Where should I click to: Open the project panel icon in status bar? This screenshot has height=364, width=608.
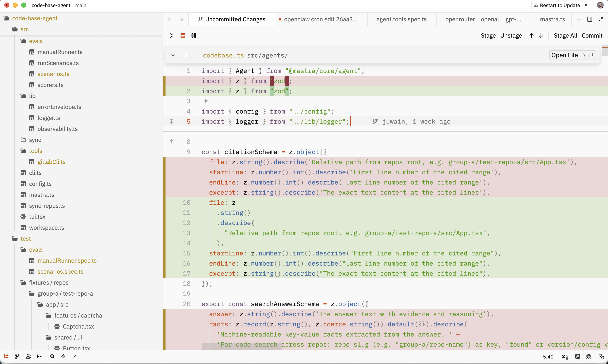6,356
